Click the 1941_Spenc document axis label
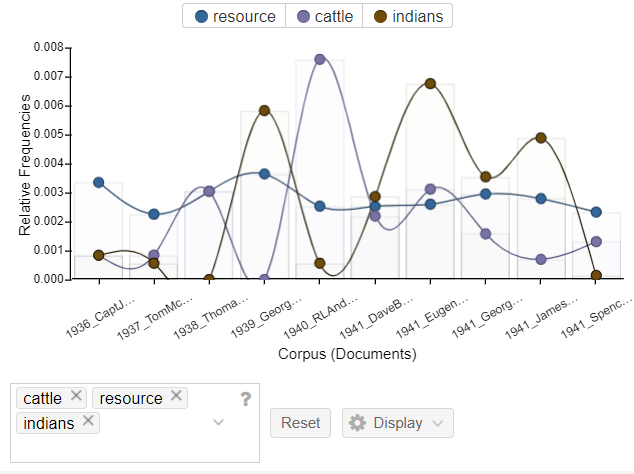This screenshot has height=474, width=634. (596, 317)
